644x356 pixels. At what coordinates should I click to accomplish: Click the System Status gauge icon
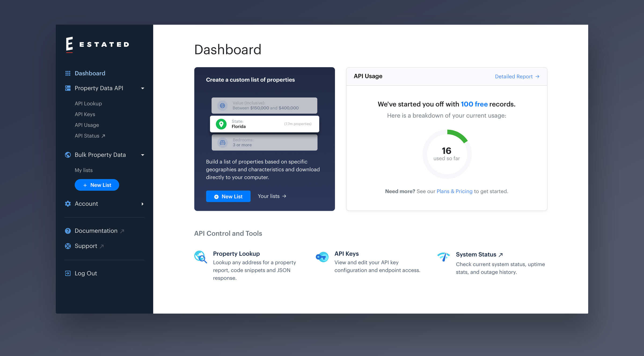coord(443,257)
